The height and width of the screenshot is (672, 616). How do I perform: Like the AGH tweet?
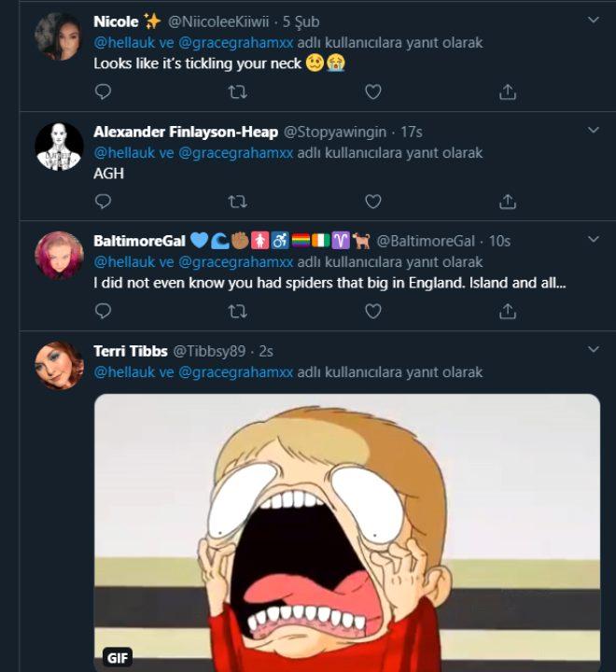pos(373,202)
